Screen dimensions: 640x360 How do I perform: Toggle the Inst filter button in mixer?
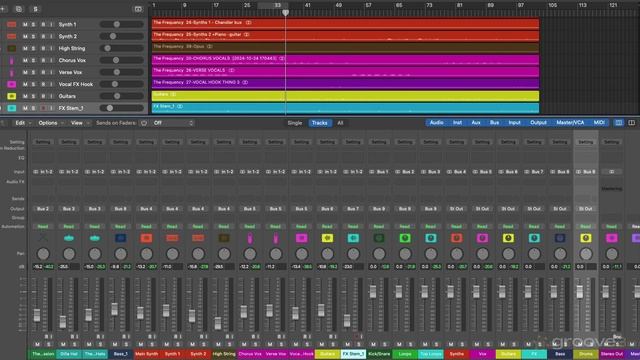click(457, 122)
